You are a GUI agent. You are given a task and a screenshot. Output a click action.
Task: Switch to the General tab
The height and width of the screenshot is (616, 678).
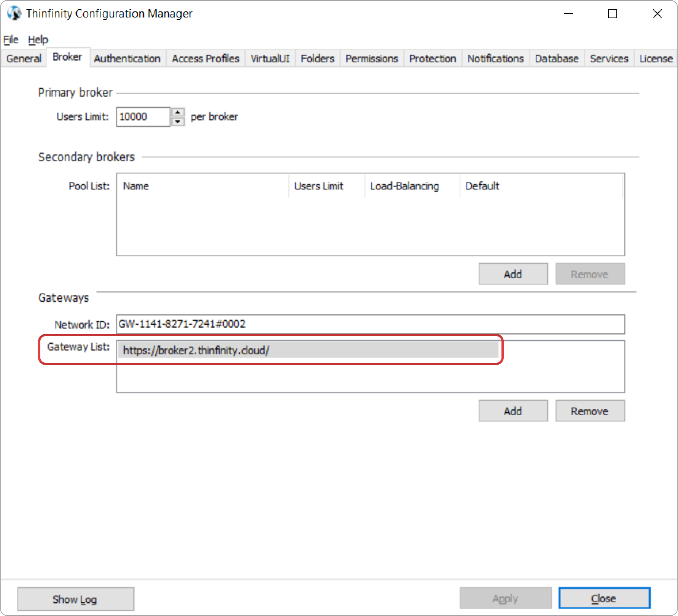(24, 59)
